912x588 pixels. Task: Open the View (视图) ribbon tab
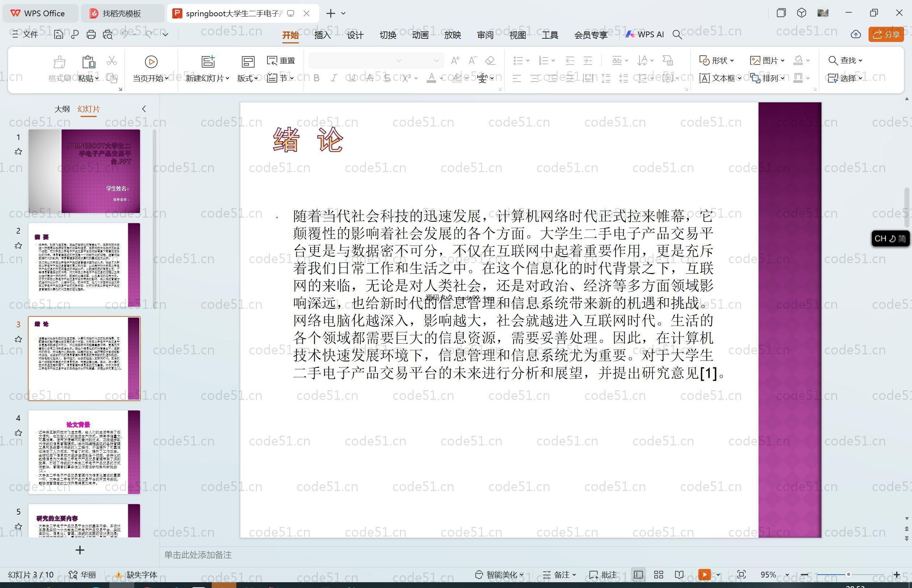click(x=517, y=35)
